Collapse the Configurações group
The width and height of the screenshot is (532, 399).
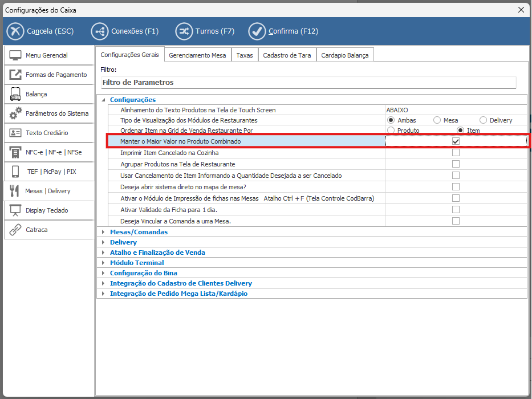(x=103, y=100)
